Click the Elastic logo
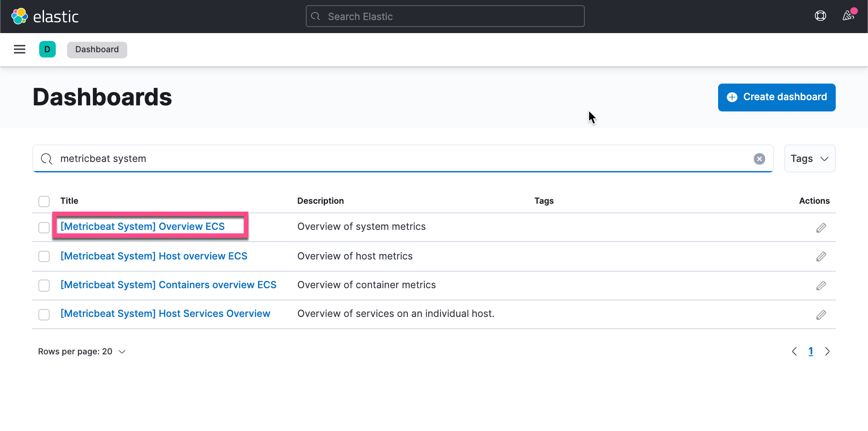The height and width of the screenshot is (431, 868). pos(45,17)
